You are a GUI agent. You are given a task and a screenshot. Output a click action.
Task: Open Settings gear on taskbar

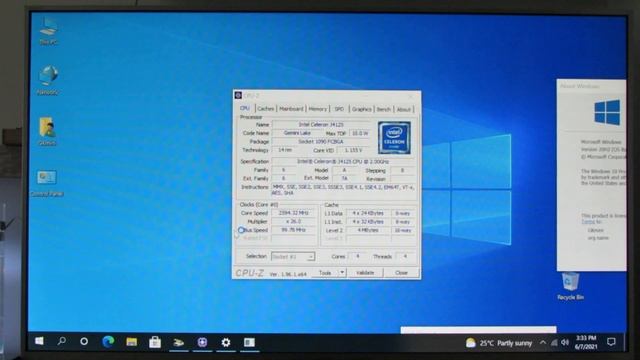tap(226, 342)
